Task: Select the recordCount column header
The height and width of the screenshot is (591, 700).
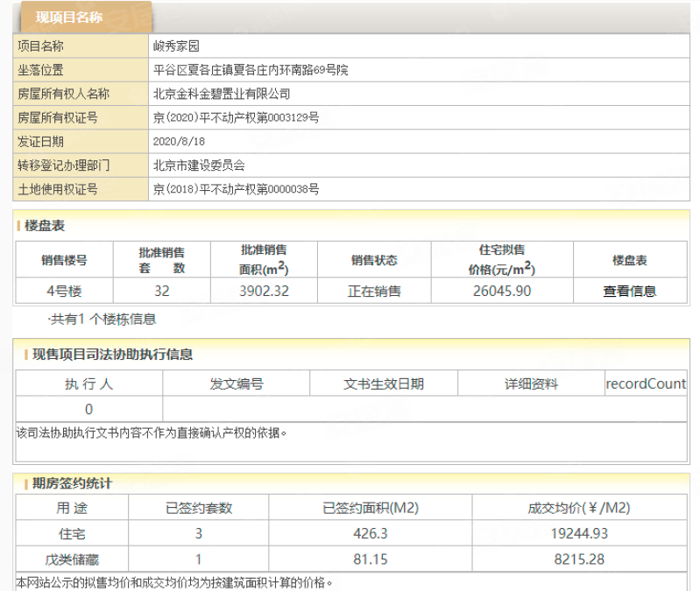Action: (646, 383)
